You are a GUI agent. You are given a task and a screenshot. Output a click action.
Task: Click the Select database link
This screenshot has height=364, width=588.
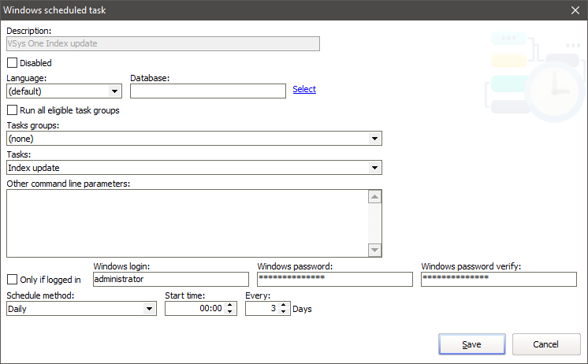click(304, 90)
